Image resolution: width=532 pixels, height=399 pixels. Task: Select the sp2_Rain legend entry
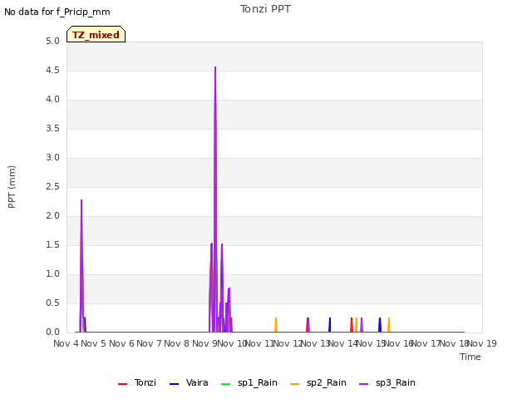coord(318,382)
